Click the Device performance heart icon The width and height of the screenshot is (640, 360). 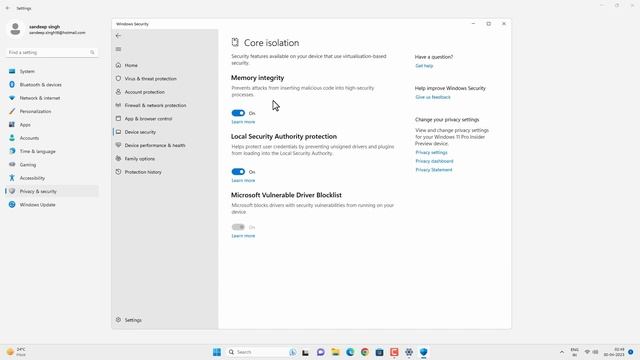(118, 145)
